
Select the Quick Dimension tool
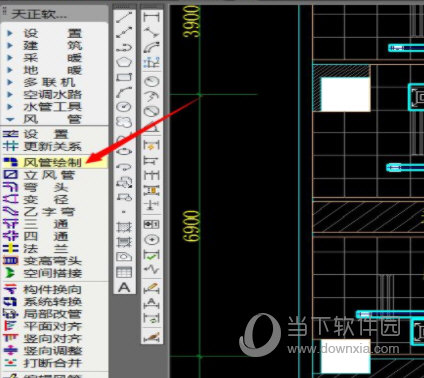152,145
